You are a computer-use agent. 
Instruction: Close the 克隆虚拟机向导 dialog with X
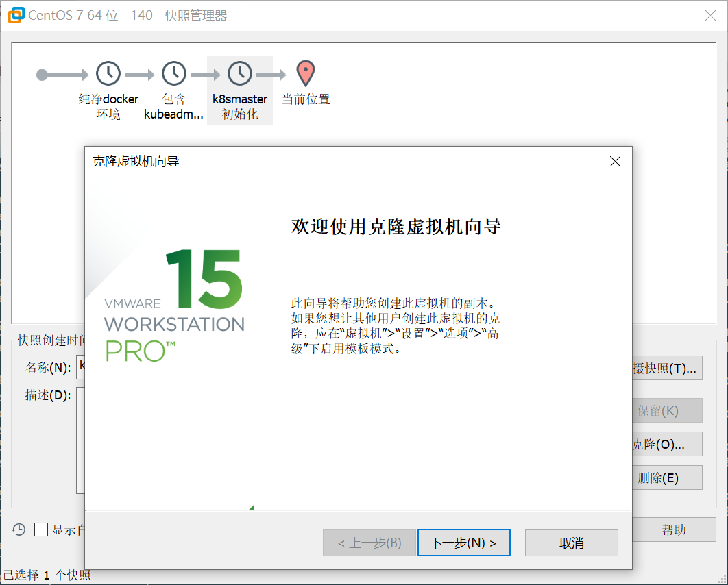pos(615,162)
